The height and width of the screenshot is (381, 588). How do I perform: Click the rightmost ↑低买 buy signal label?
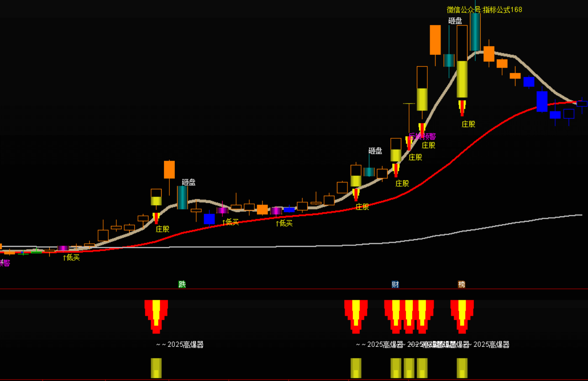pos(284,223)
